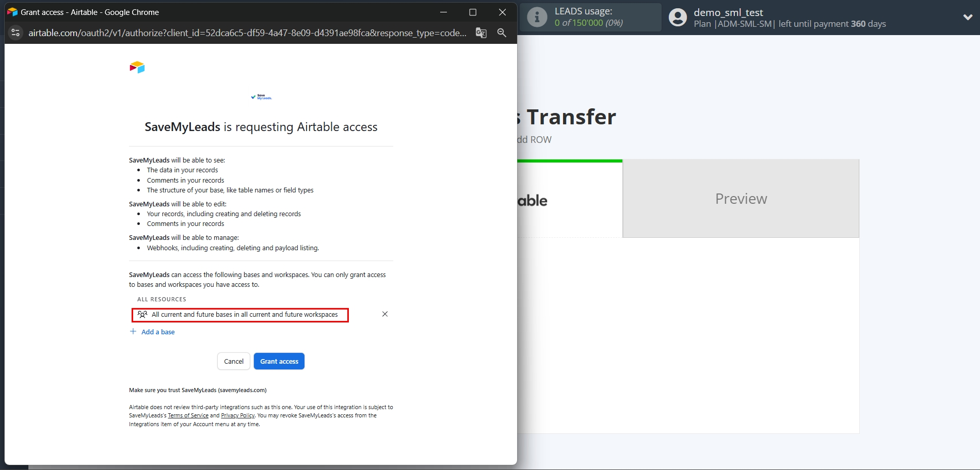Remove the all workspaces resource with X
The height and width of the screenshot is (470, 980).
pos(384,314)
